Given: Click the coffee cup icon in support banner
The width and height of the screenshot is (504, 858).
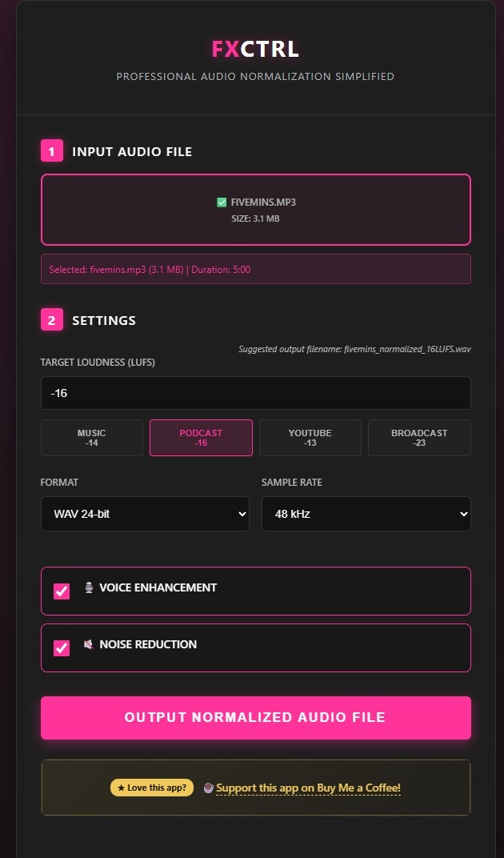Looking at the screenshot, I should point(208,788).
